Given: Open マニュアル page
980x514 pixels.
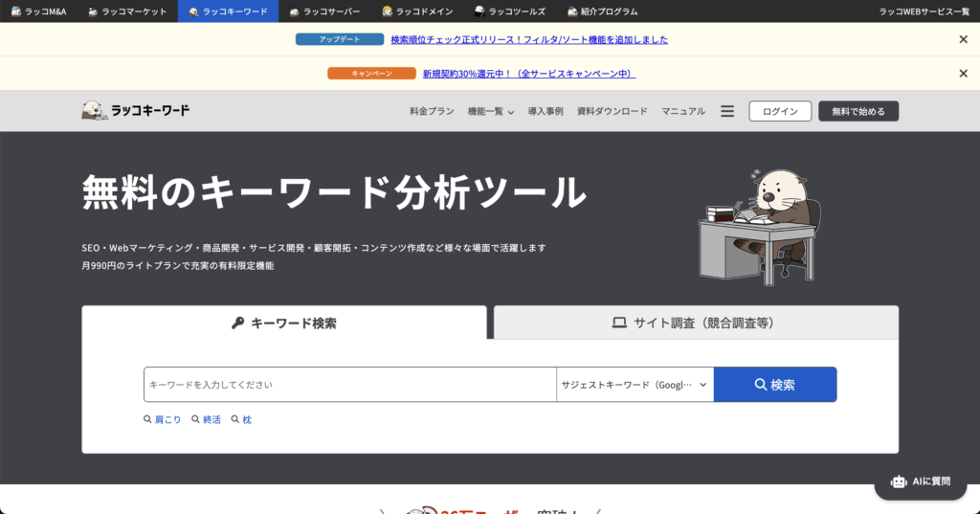Looking at the screenshot, I should tap(683, 111).
